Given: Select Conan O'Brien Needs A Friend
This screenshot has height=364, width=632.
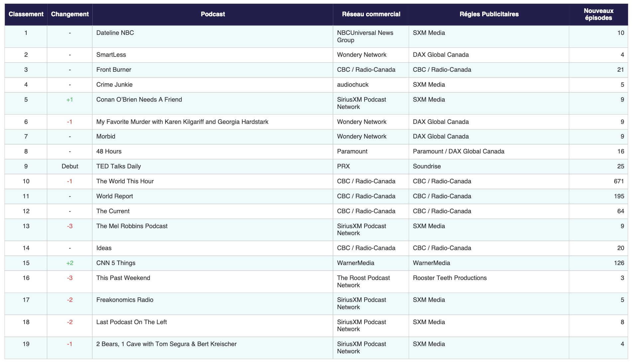Looking at the screenshot, I should pos(139,99).
